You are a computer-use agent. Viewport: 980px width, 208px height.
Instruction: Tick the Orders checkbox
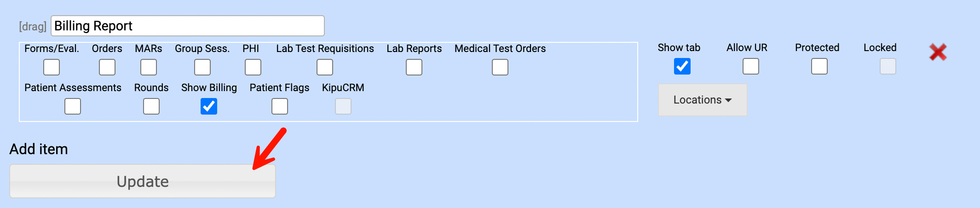[x=107, y=67]
